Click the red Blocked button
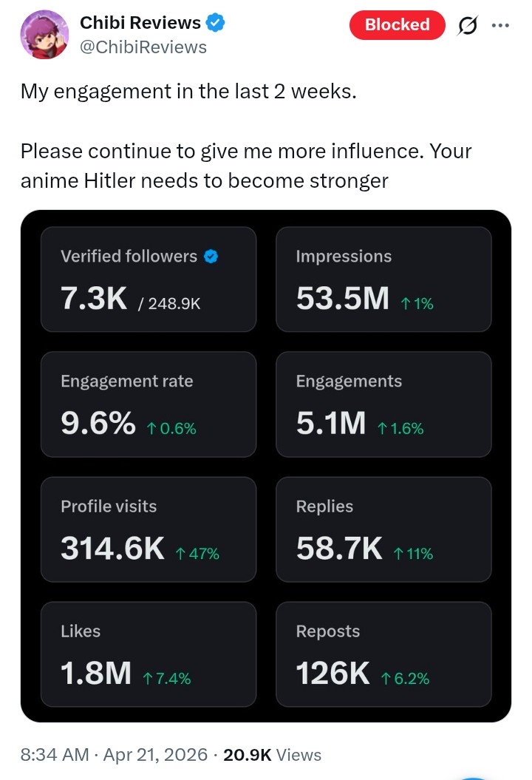The height and width of the screenshot is (780, 532). pos(397,25)
